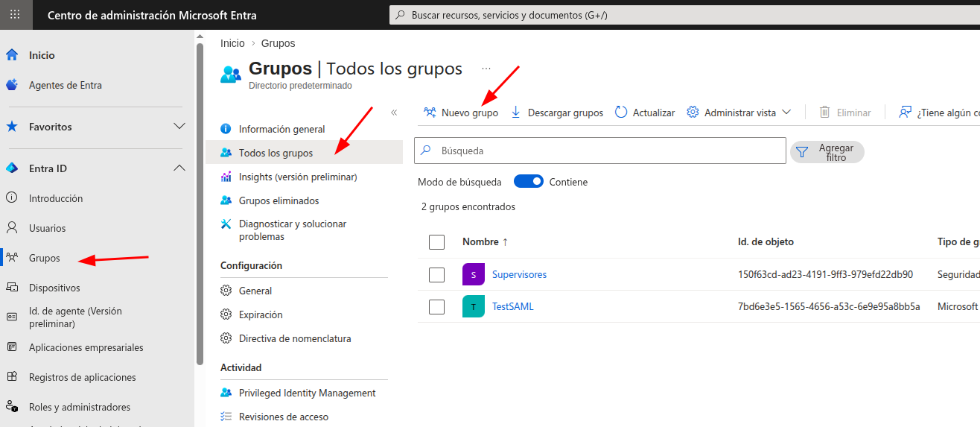
Task: Click the General gear icon
Action: [x=226, y=291]
